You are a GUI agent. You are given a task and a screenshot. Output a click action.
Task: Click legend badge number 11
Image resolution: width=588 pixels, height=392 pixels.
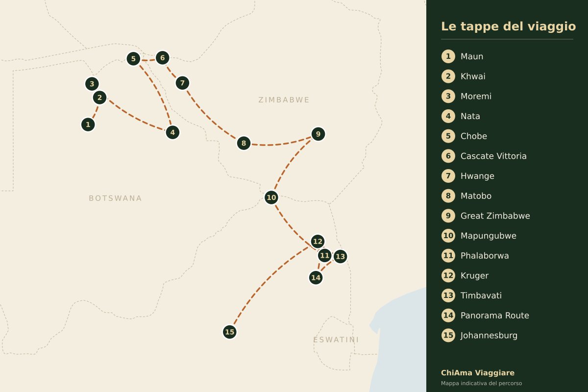click(448, 256)
